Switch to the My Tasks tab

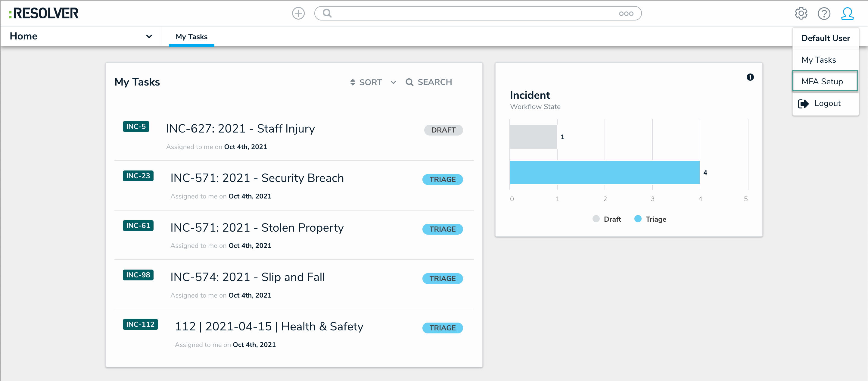191,36
